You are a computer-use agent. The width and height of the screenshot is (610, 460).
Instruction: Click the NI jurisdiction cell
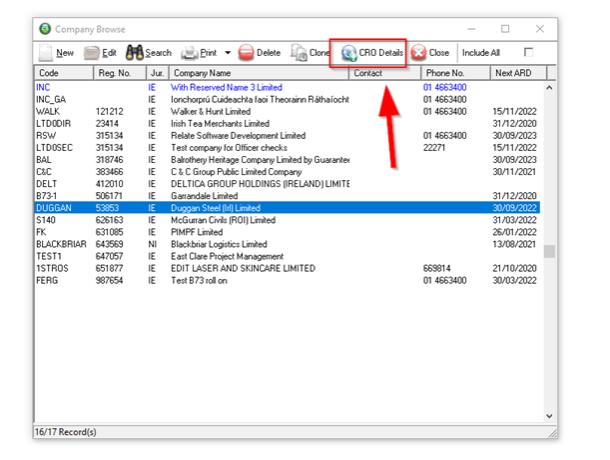click(x=152, y=244)
